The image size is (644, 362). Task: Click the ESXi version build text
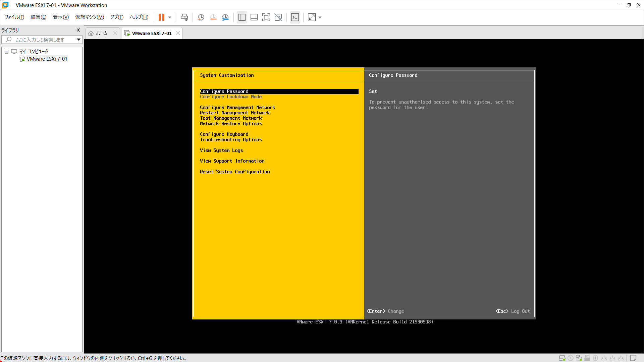click(365, 322)
